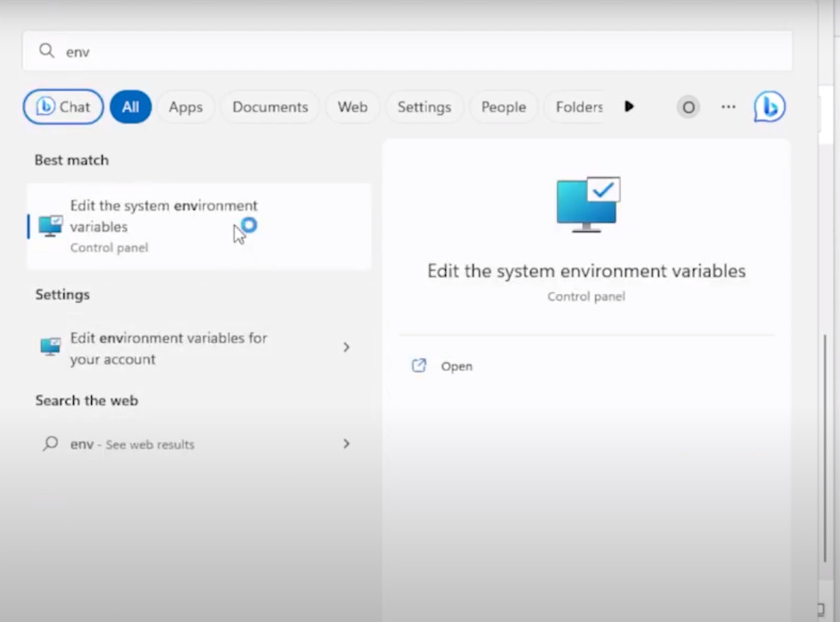Click the Open external-link icon
840x622 pixels.
(419, 366)
